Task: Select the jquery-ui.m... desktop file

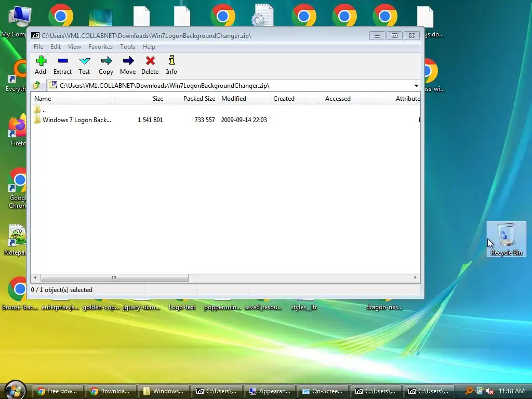Action: tap(141, 307)
